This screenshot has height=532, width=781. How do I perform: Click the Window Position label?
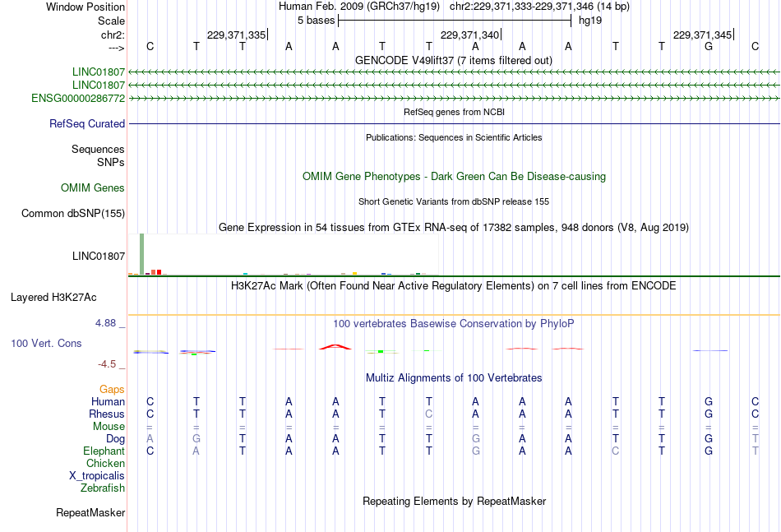[x=85, y=7]
